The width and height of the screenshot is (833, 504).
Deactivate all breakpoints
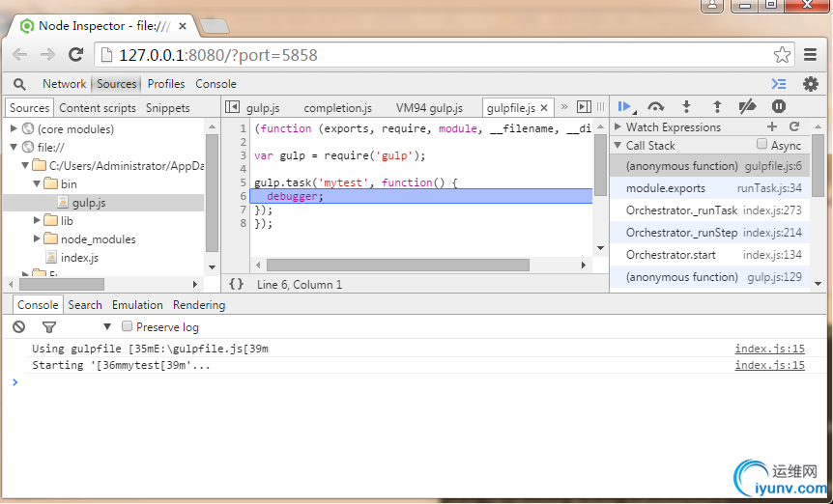747,106
